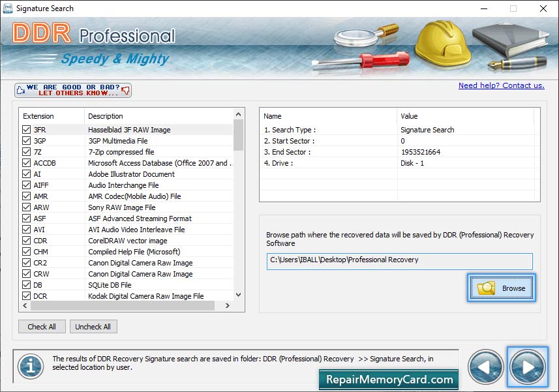Click the Extension column header

coord(52,116)
